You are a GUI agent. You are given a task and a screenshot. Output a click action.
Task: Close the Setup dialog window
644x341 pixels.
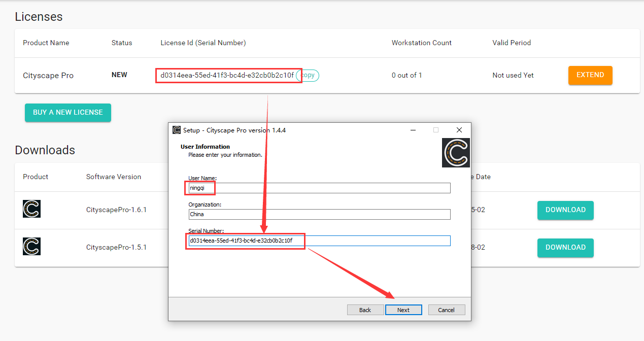[459, 130]
